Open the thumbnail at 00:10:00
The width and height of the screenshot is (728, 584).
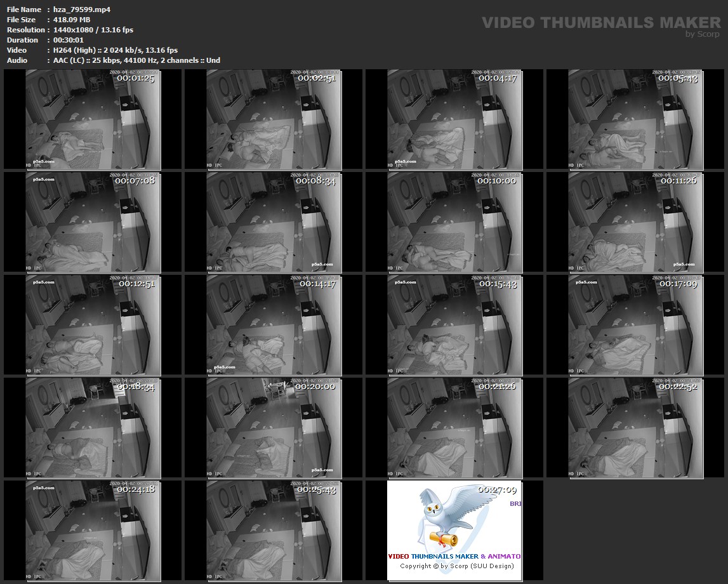pyautogui.click(x=454, y=222)
